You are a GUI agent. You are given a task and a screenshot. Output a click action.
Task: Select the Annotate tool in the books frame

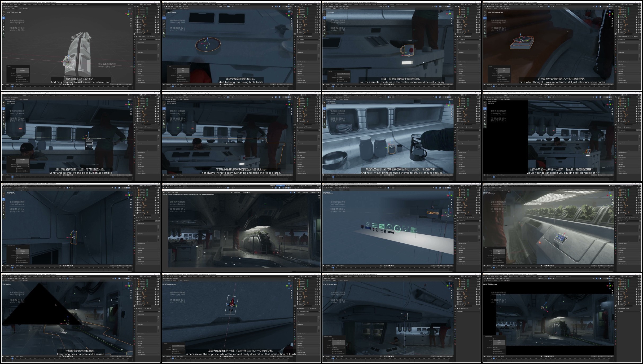(485, 30)
